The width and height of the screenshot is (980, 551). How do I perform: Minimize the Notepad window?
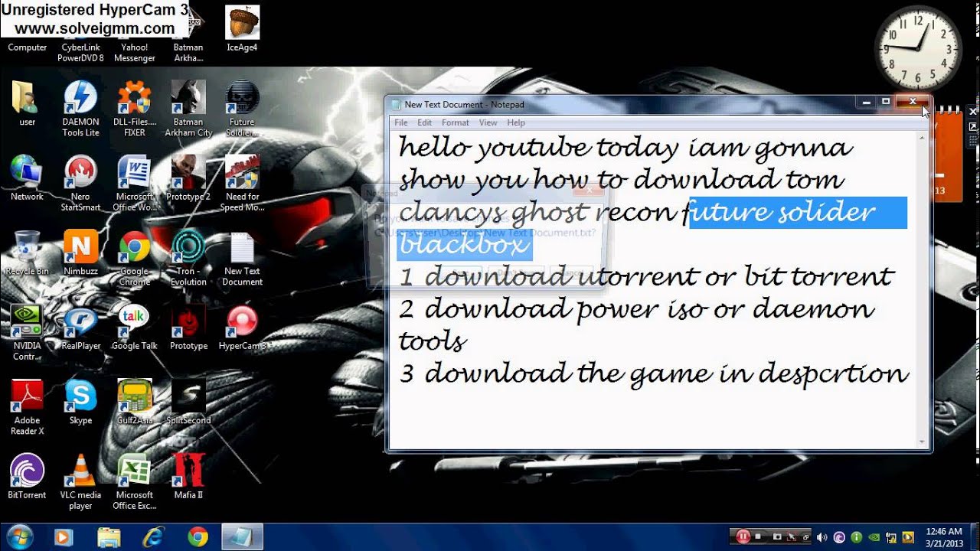[x=867, y=102]
